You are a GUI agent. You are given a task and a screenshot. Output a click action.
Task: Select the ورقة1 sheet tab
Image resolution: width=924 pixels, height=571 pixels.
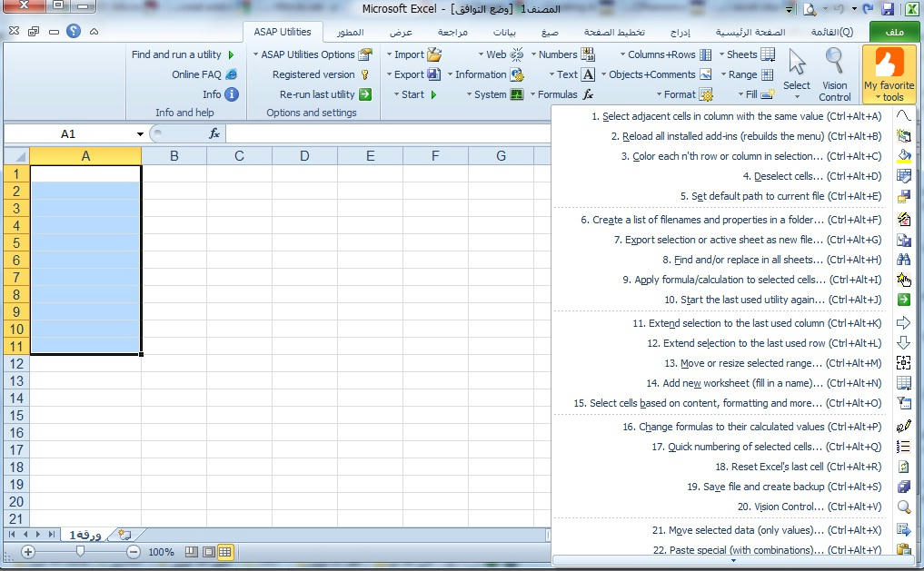[85, 535]
